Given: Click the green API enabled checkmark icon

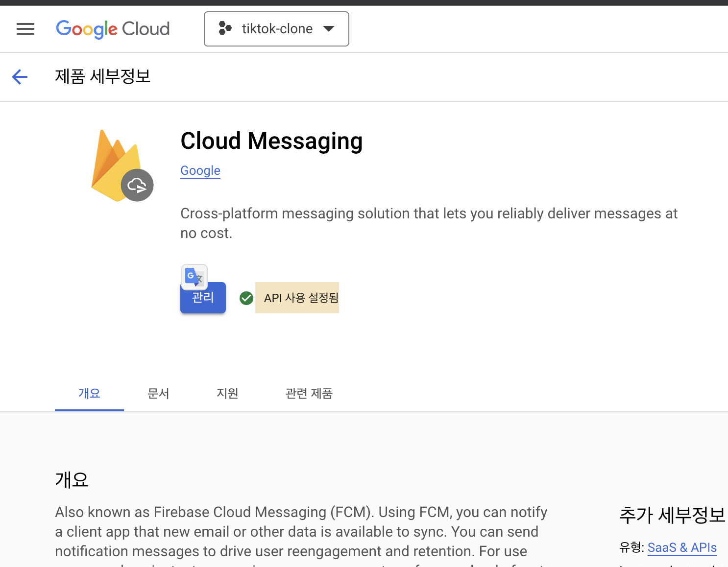Looking at the screenshot, I should (246, 298).
